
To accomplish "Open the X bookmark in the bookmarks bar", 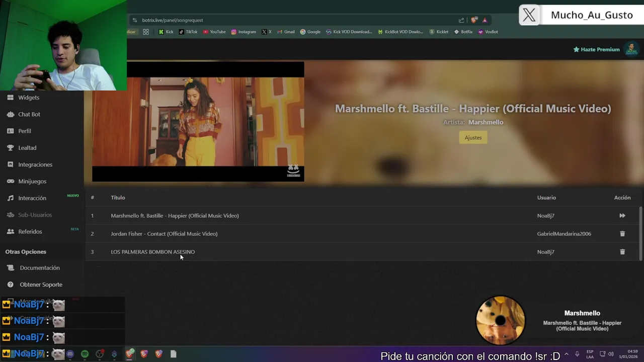I will coord(267,32).
